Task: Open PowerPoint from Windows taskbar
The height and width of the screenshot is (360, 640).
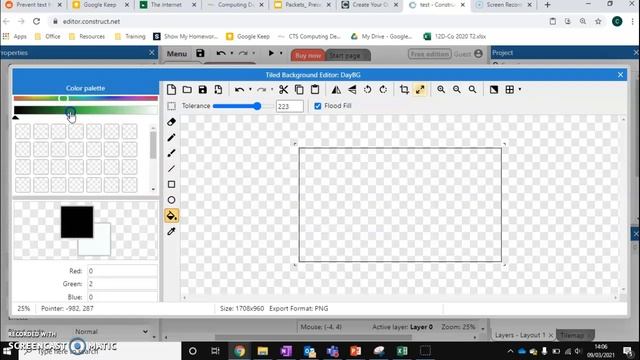Action: 356,351
